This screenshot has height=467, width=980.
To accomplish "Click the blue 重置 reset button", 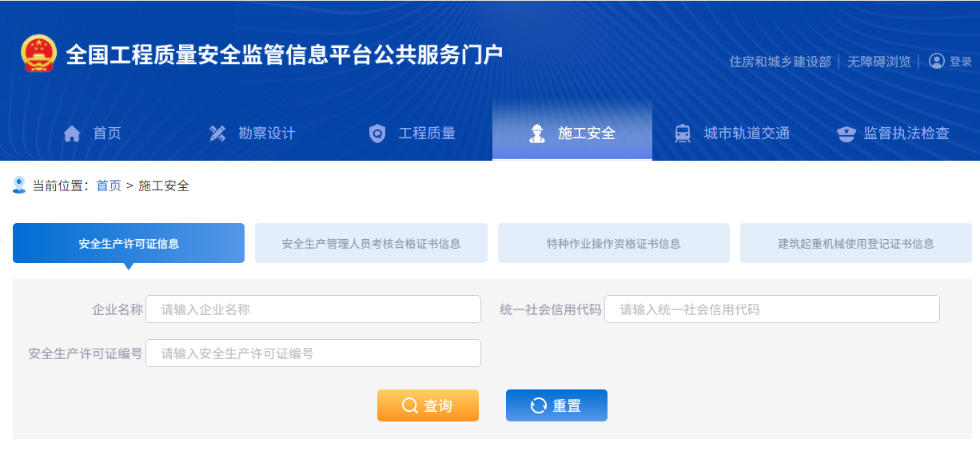I will [x=556, y=405].
